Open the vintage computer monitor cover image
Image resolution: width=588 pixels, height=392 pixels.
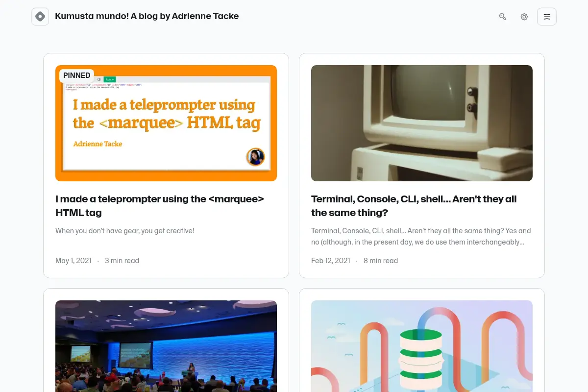point(422,123)
